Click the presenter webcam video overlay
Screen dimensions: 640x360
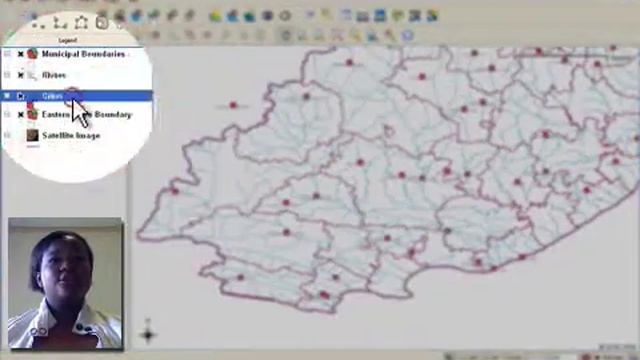pyautogui.click(x=65, y=283)
